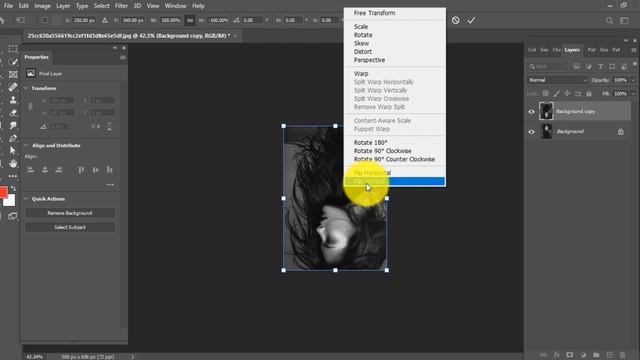Click the Align and Distribute more options dots
Image resolution: width=640 pixels, height=360 pixels.
coord(110,184)
